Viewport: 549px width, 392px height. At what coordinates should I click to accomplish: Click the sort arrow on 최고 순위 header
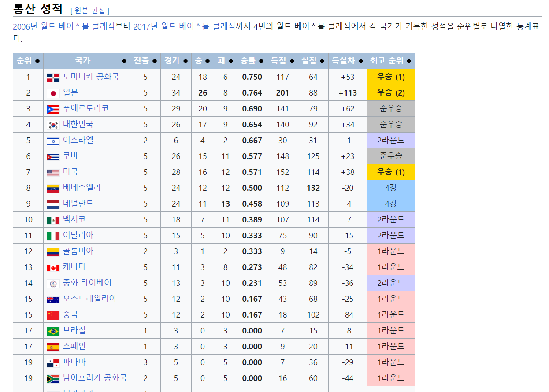tap(408, 61)
